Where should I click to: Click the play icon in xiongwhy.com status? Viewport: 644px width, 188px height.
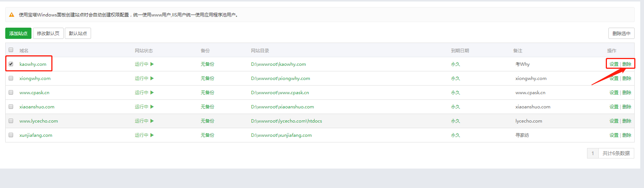tap(152, 78)
